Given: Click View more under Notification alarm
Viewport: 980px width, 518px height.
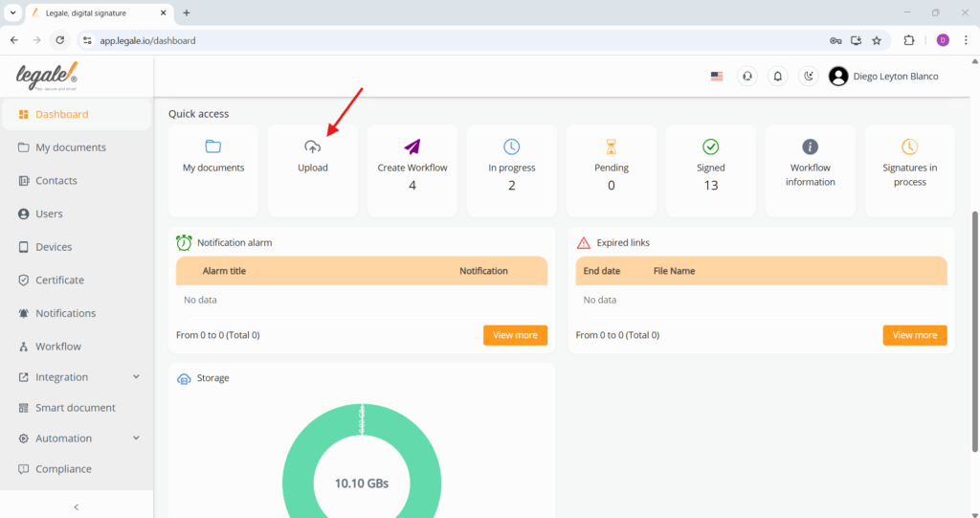Looking at the screenshot, I should (515, 335).
